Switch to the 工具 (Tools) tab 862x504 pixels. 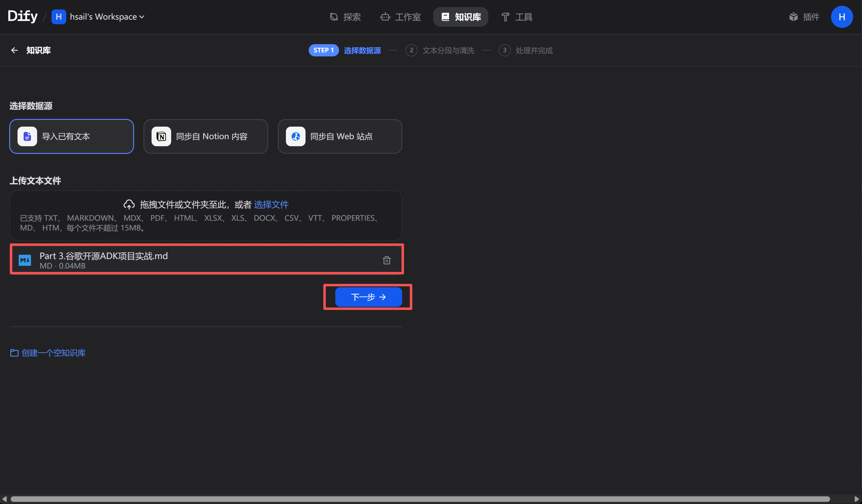pyautogui.click(x=517, y=17)
